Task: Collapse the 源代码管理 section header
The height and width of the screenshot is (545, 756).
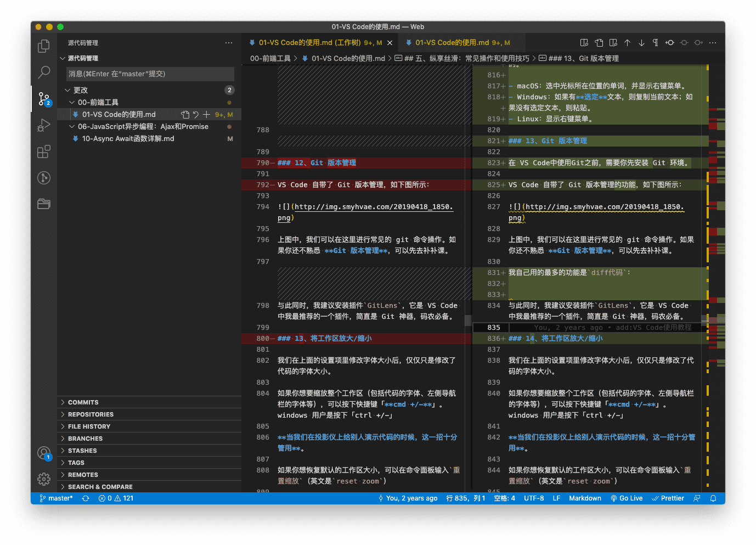Action: click(149, 58)
